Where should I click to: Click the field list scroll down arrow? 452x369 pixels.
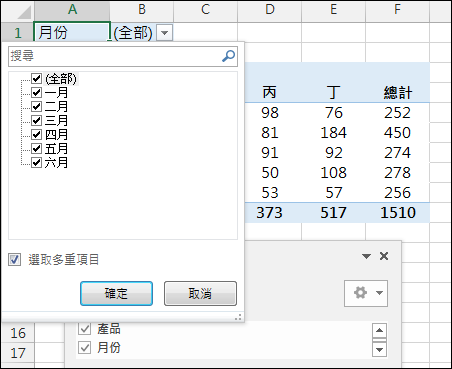[379, 350]
